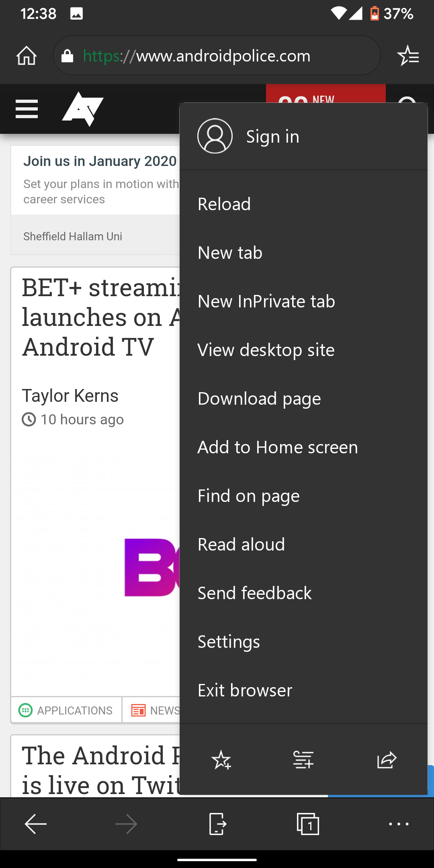
Task: Share the page using the share icon
Action: pyautogui.click(x=386, y=759)
